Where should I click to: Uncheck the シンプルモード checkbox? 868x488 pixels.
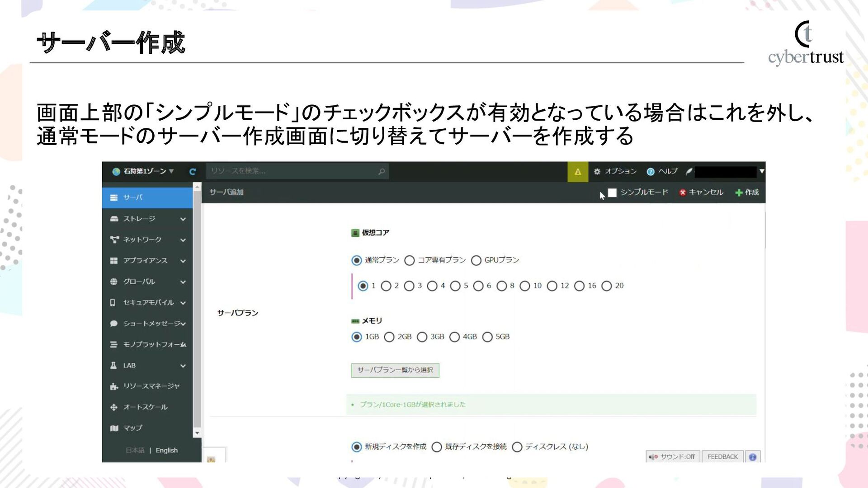[612, 192]
